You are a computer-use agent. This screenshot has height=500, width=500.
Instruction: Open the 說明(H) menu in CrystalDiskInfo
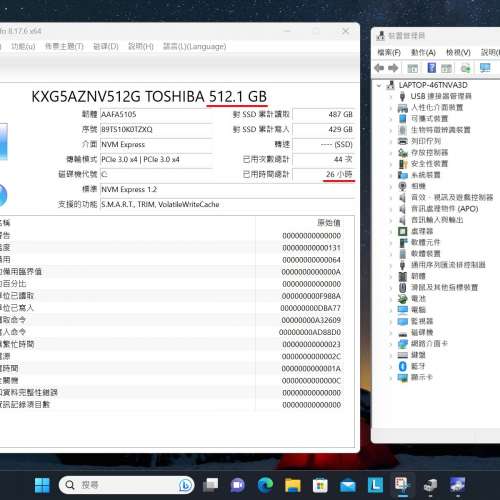141,46
